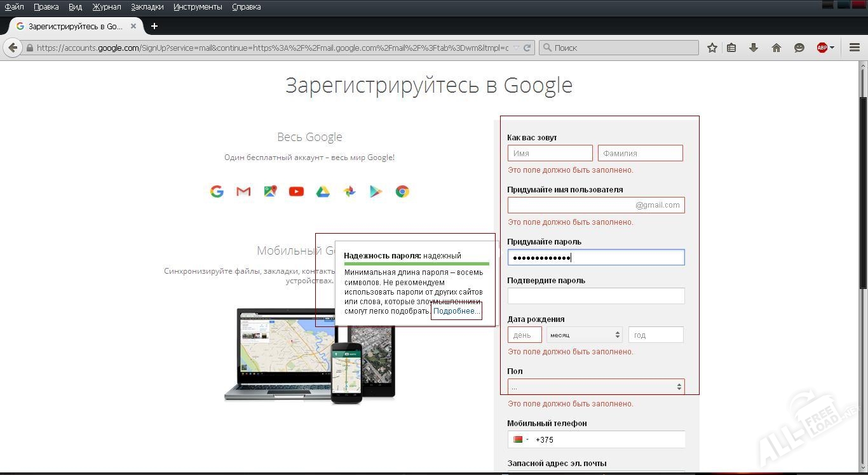Open the Инструменты menu
The width and height of the screenshot is (868, 475).
point(198,7)
